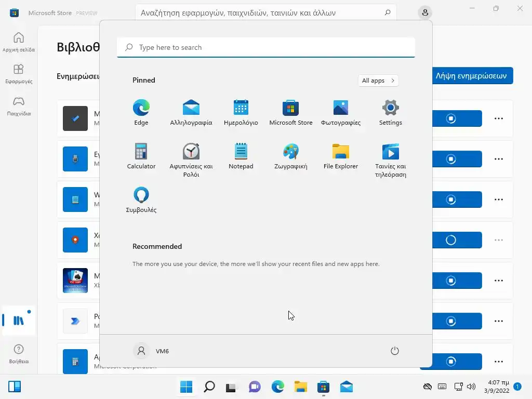The width and height of the screenshot is (532, 399).
Task: Click Λήψη ενημερώσεων button
Action: pyautogui.click(x=472, y=76)
